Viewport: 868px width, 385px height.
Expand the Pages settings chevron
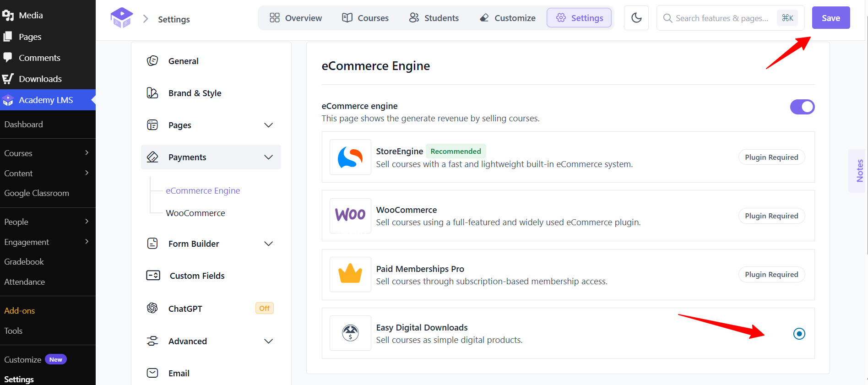click(269, 125)
